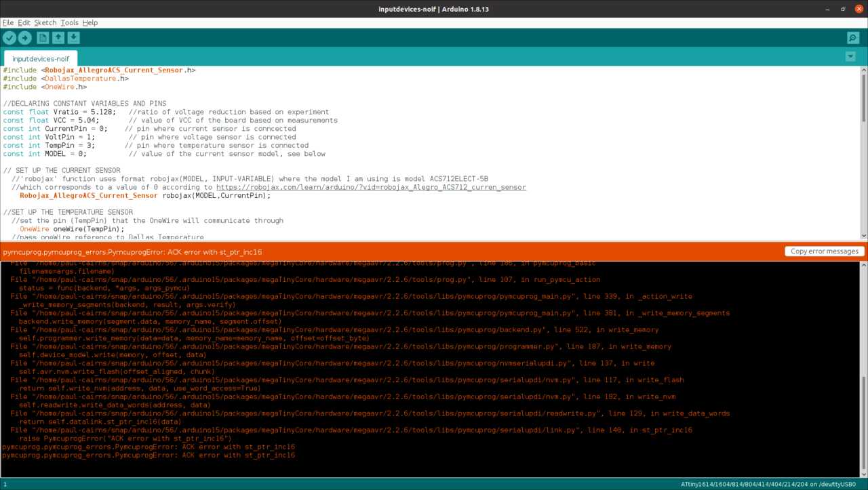The image size is (868, 490).
Task: Click the line 'const float Vratio = 5.128;'
Action: click(x=59, y=112)
